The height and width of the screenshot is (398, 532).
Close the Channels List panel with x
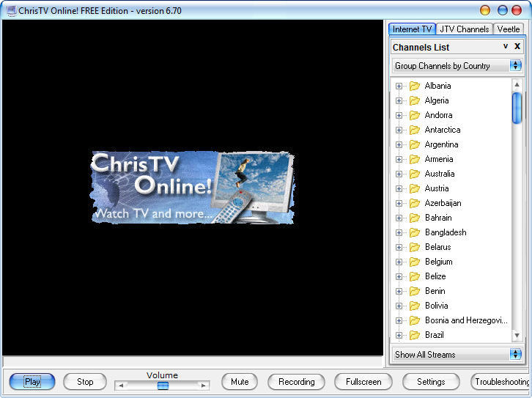pyautogui.click(x=517, y=46)
